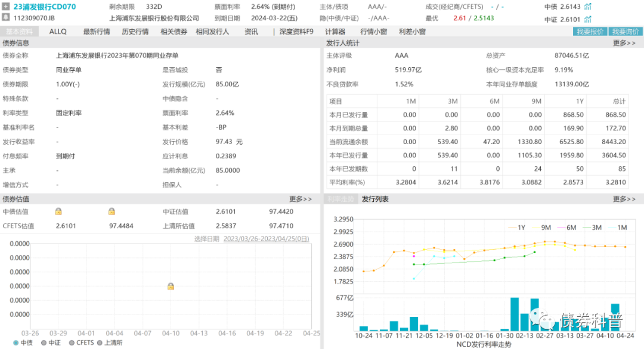Image resolution: width=644 pixels, height=349 pixels.
Task: Click the 上清所估值 yield 2.5837
Action: [226, 226]
